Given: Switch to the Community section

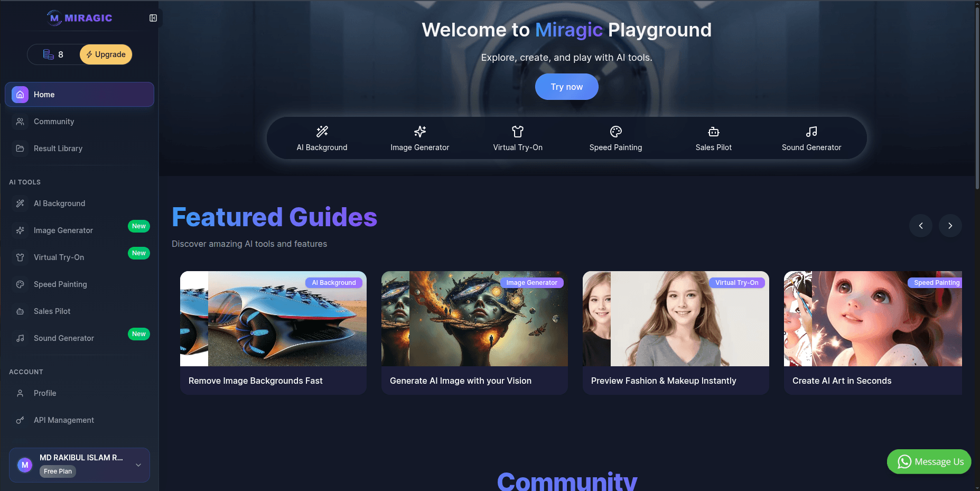Looking at the screenshot, I should (x=53, y=121).
